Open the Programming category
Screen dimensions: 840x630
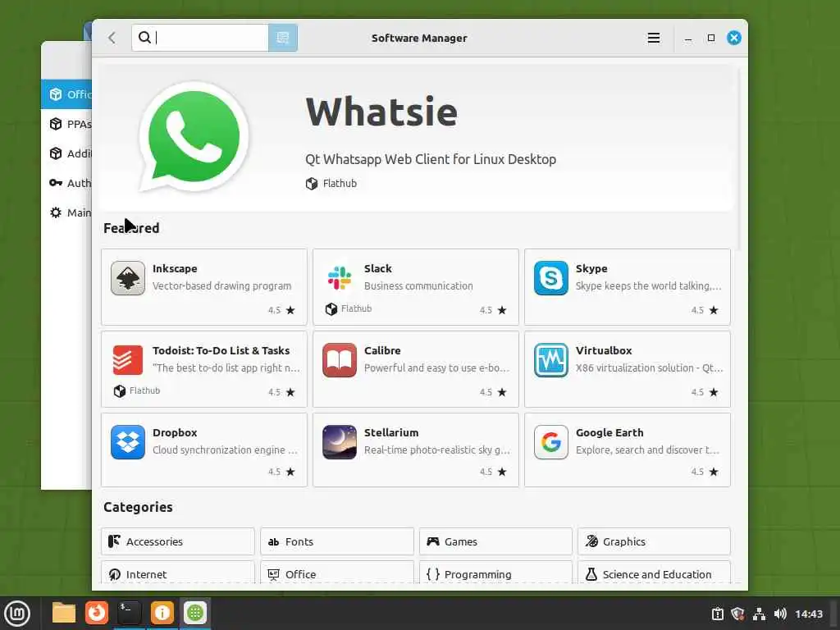point(495,573)
